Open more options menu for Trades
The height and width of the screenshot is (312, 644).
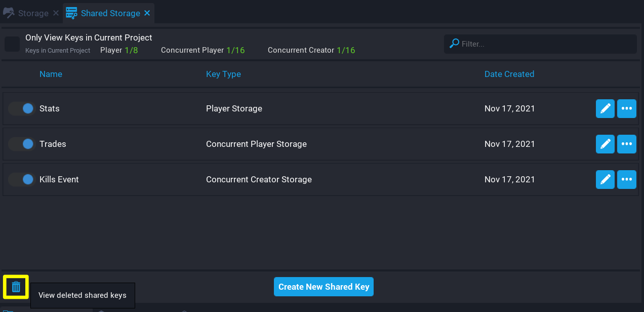(626, 144)
